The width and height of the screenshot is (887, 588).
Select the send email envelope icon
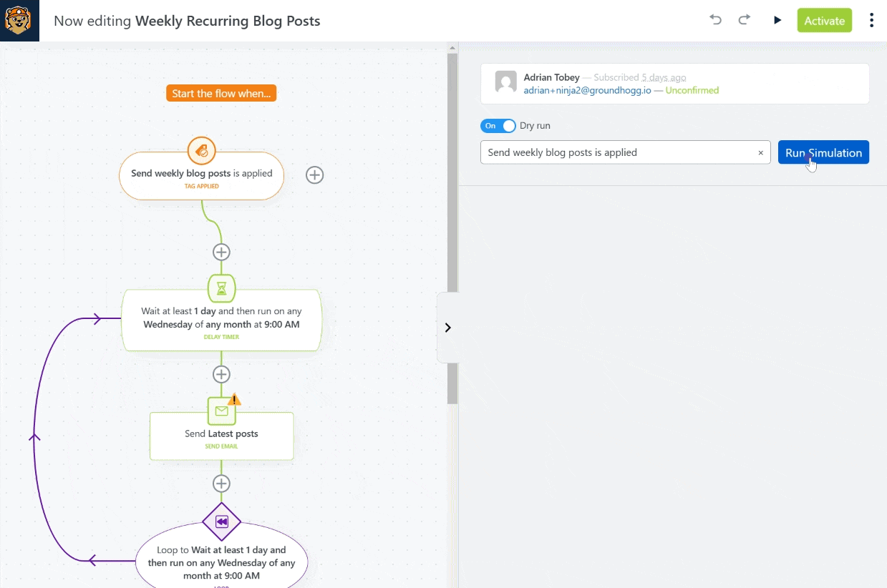point(221,411)
